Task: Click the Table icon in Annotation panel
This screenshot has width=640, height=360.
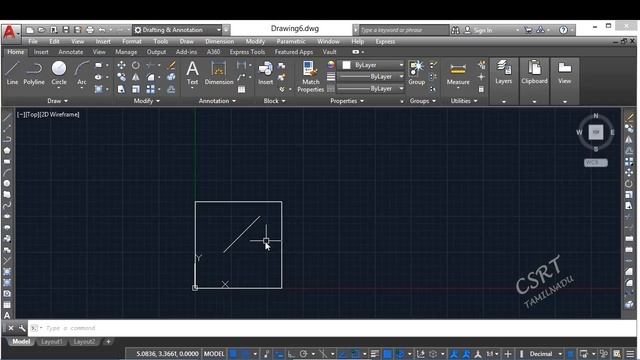Action: point(242,89)
